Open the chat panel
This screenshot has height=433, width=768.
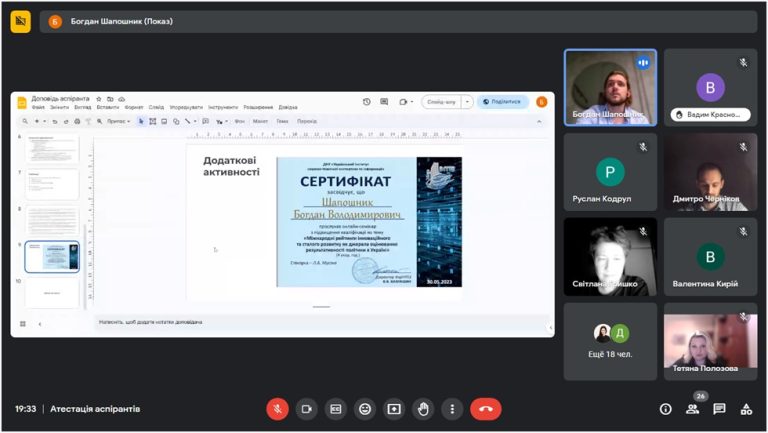(719, 409)
